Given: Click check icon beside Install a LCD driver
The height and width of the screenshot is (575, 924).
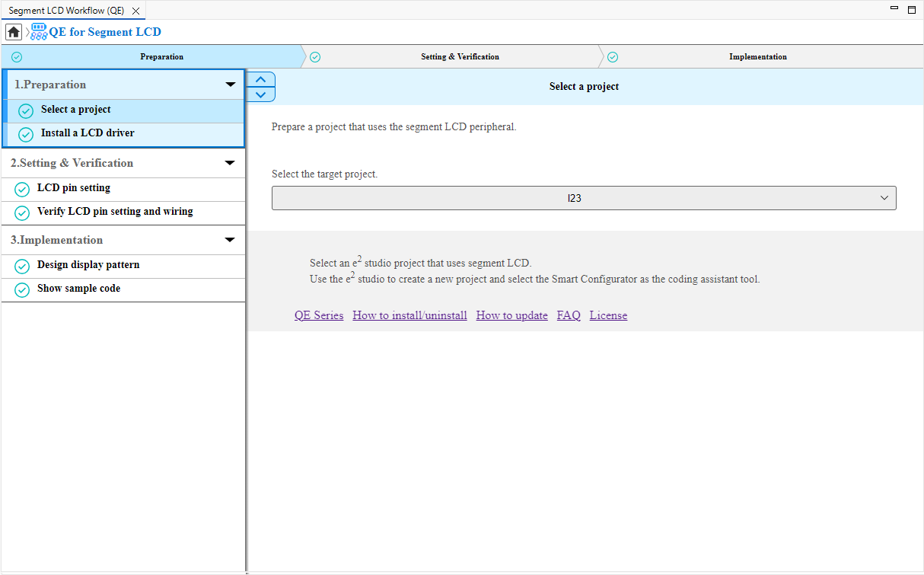Looking at the screenshot, I should [26, 134].
